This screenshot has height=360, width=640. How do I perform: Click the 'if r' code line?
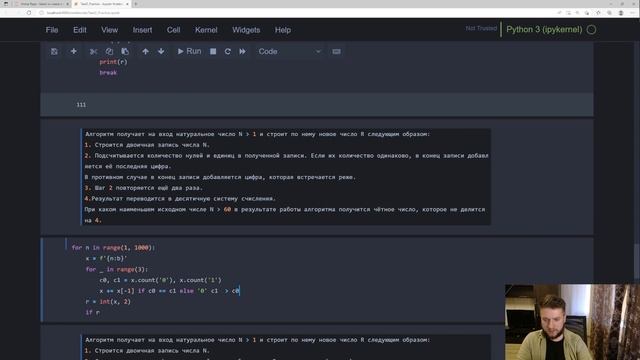click(x=93, y=312)
